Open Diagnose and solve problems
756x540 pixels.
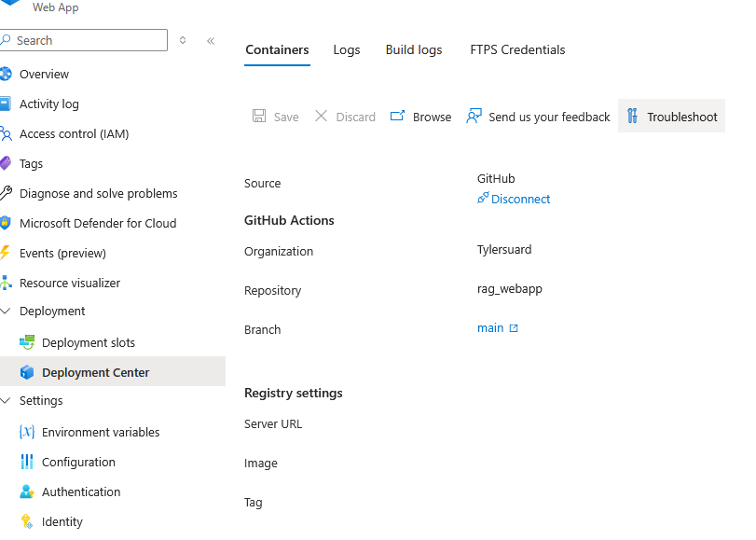click(99, 193)
